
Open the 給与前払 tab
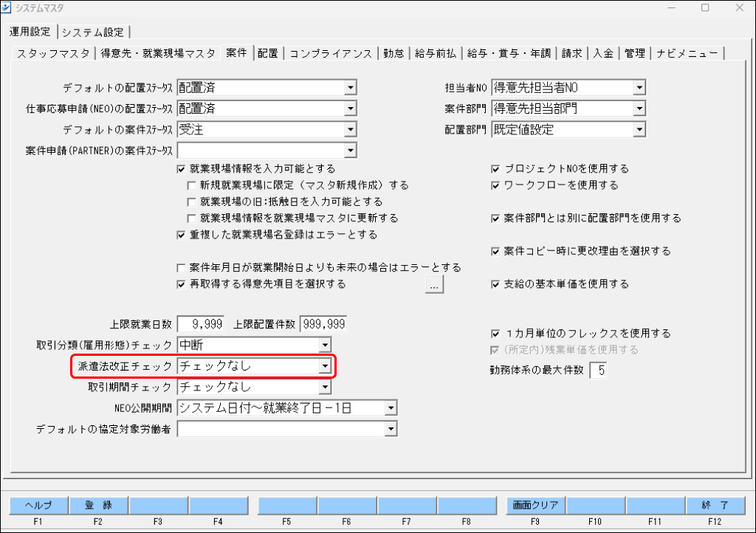[x=436, y=53]
